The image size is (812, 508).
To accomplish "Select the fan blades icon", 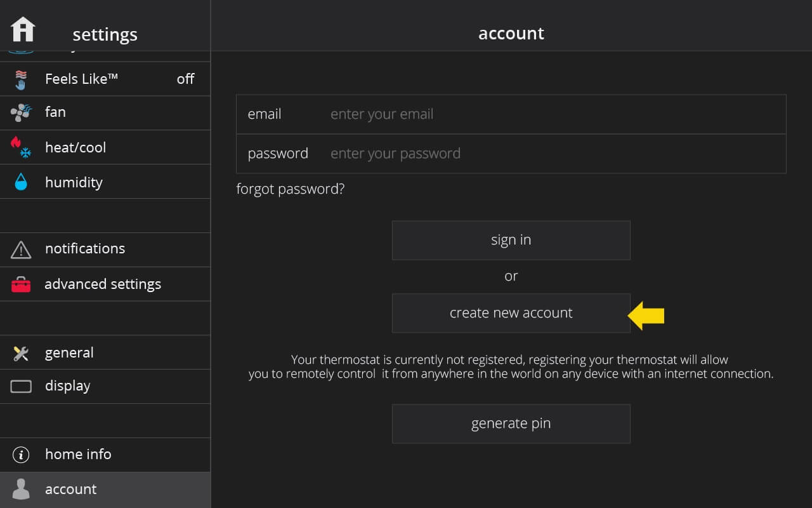I will [x=21, y=112].
